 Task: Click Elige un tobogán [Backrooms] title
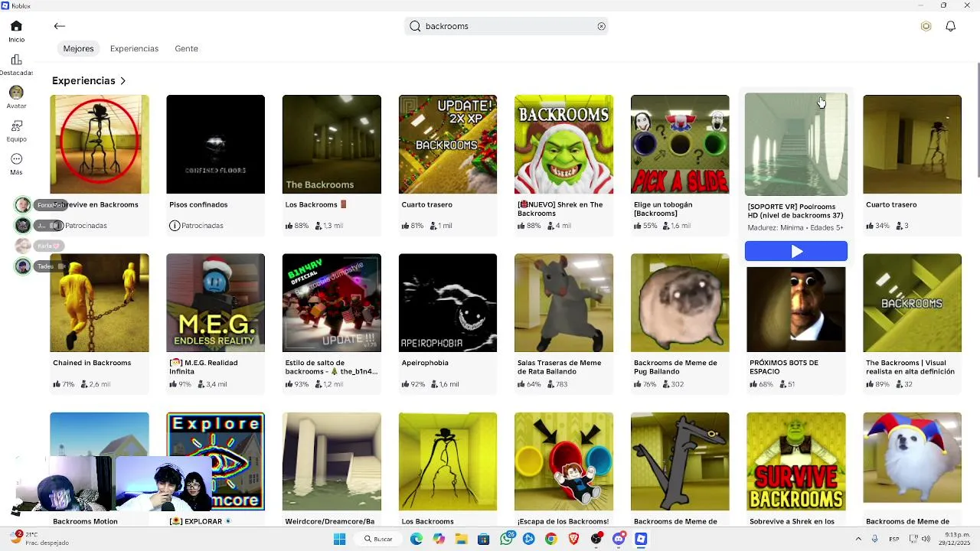click(663, 209)
